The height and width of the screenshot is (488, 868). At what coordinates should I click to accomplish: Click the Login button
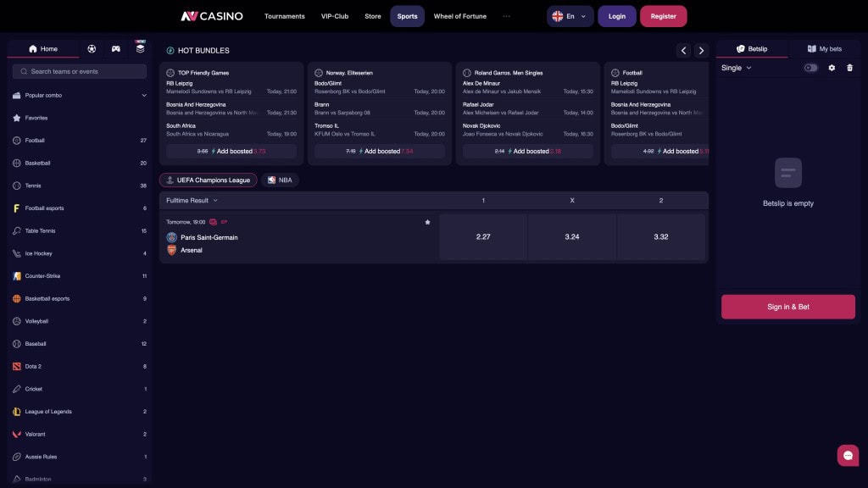click(617, 16)
